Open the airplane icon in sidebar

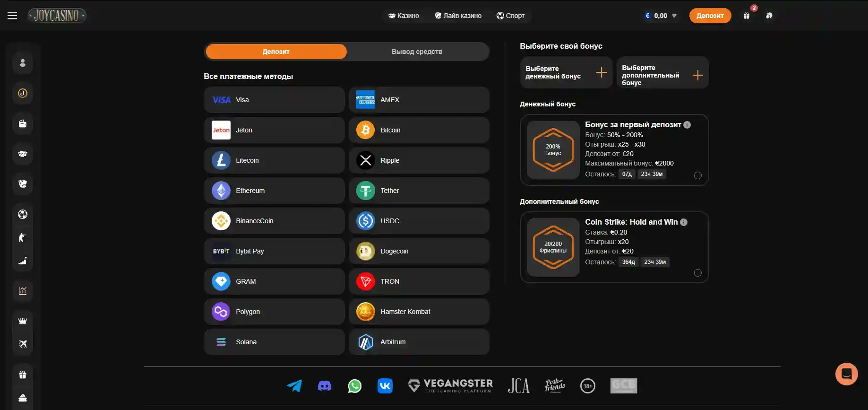(23, 344)
